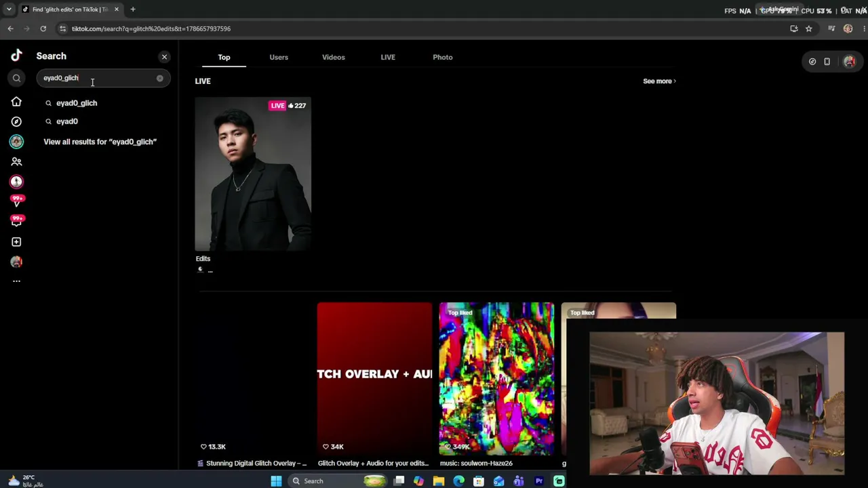
Task: Close the Search panel with X button
Action: click(164, 57)
